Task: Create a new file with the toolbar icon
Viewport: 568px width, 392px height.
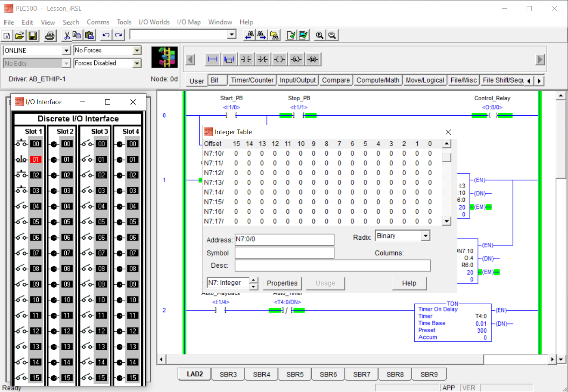Action: [x=7, y=35]
